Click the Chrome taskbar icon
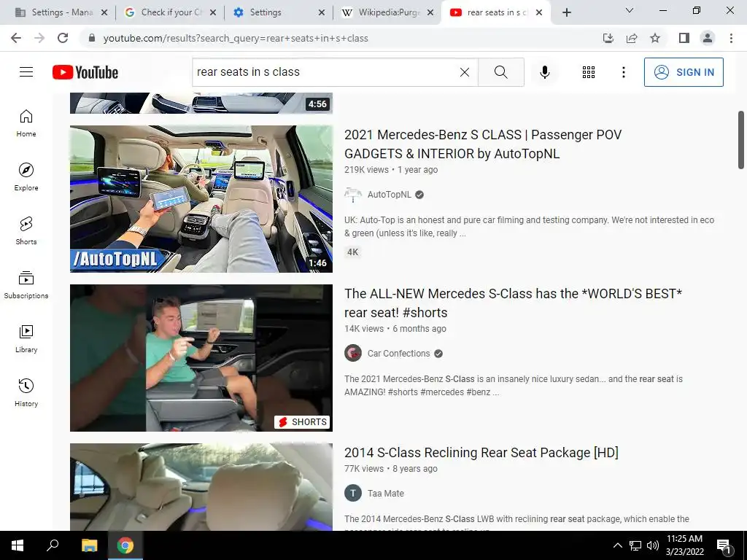The height and width of the screenshot is (560, 747). pyautogui.click(x=125, y=545)
